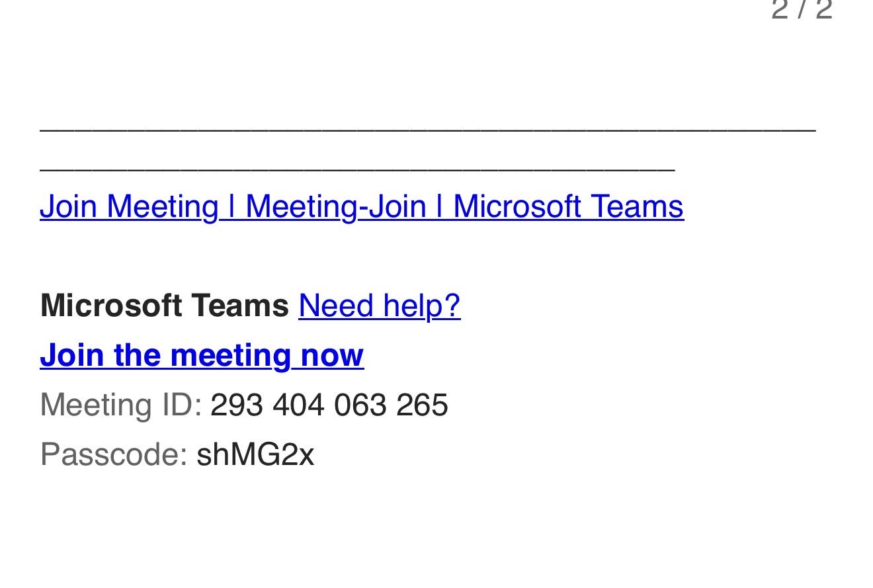Click "Microsoft Teams" at end of top hyperlink
The height and width of the screenshot is (588, 873).
tap(568, 206)
